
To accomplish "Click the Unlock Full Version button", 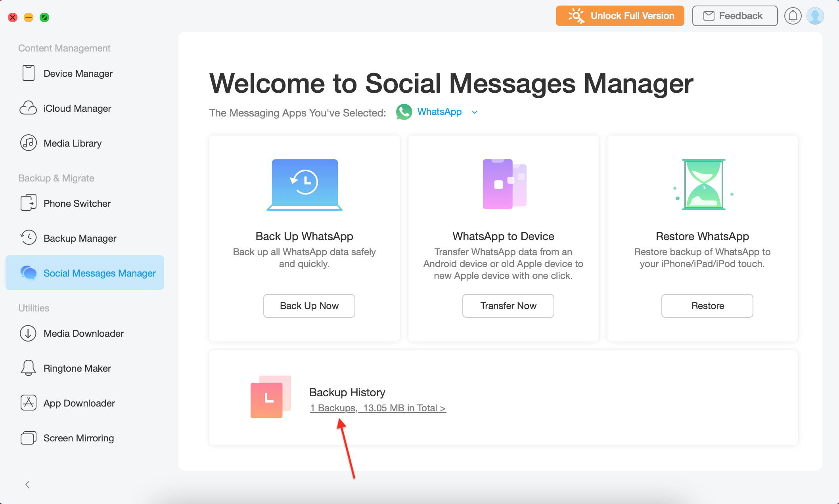I will coord(620,16).
